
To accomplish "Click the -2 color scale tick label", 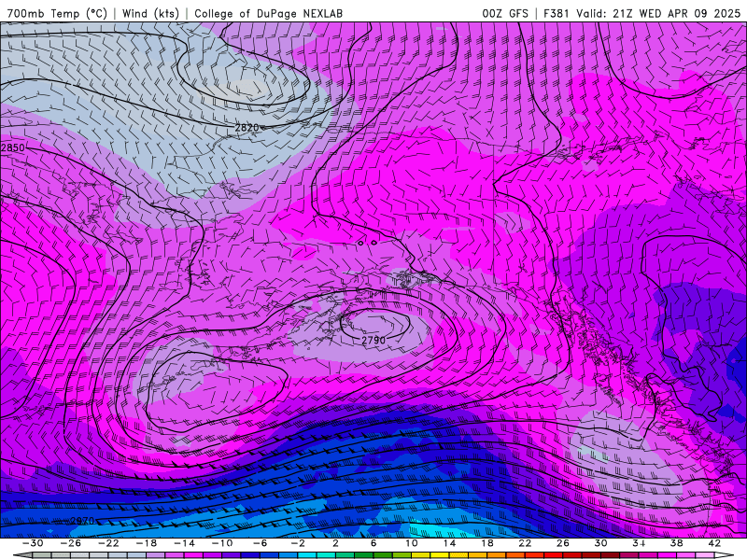I will pyautogui.click(x=298, y=543).
